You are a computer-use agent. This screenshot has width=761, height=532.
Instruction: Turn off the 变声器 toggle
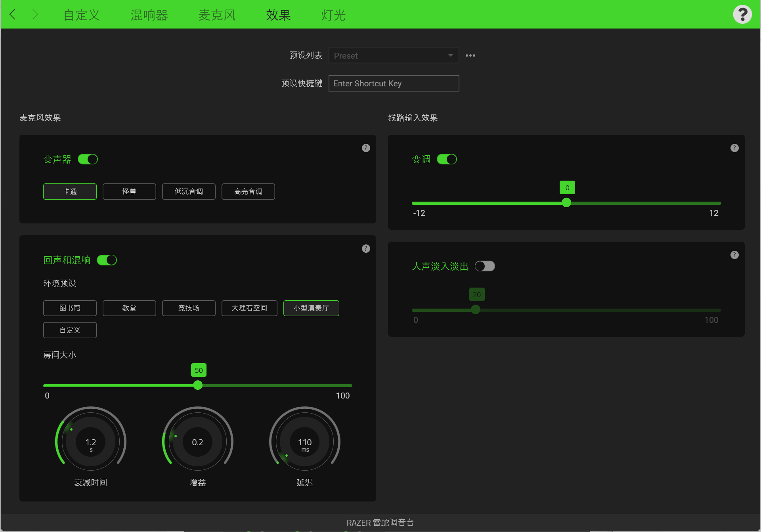pyautogui.click(x=88, y=159)
